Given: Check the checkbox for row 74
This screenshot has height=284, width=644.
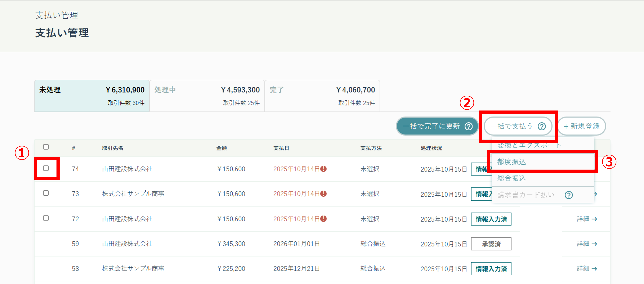Looking at the screenshot, I should pos(46,168).
